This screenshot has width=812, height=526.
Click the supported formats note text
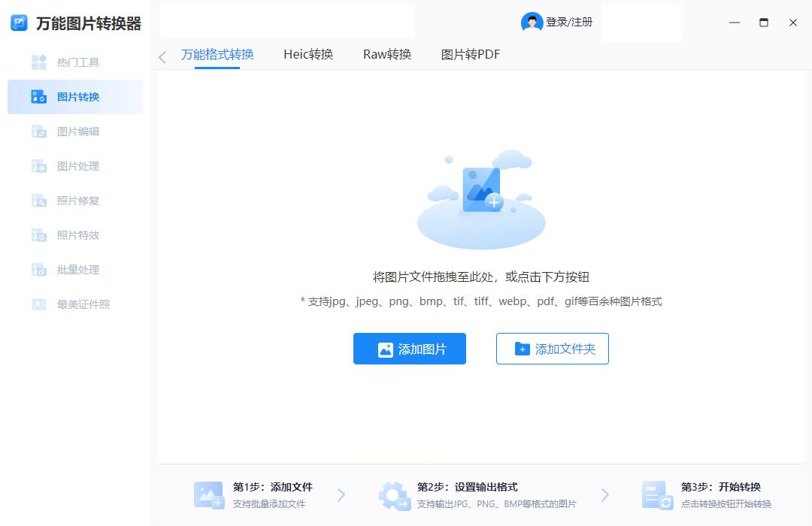point(481,301)
